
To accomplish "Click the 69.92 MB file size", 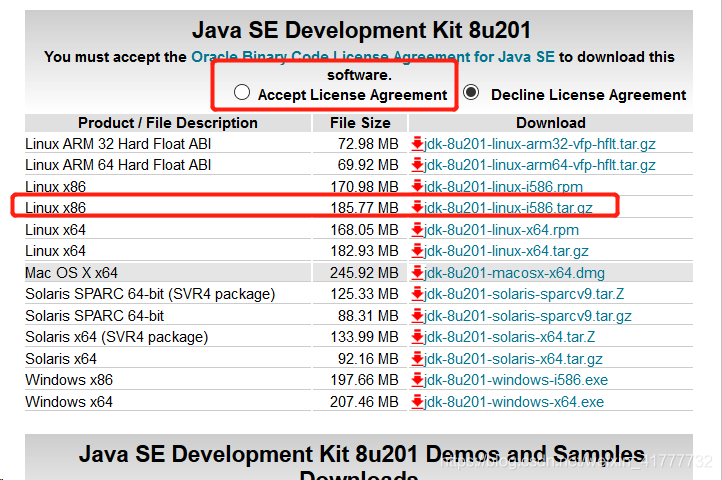I will 368,165.
